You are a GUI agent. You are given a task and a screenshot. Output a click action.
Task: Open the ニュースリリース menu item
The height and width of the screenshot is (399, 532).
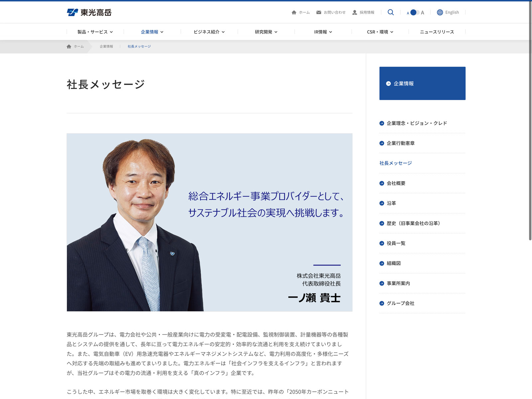437,32
